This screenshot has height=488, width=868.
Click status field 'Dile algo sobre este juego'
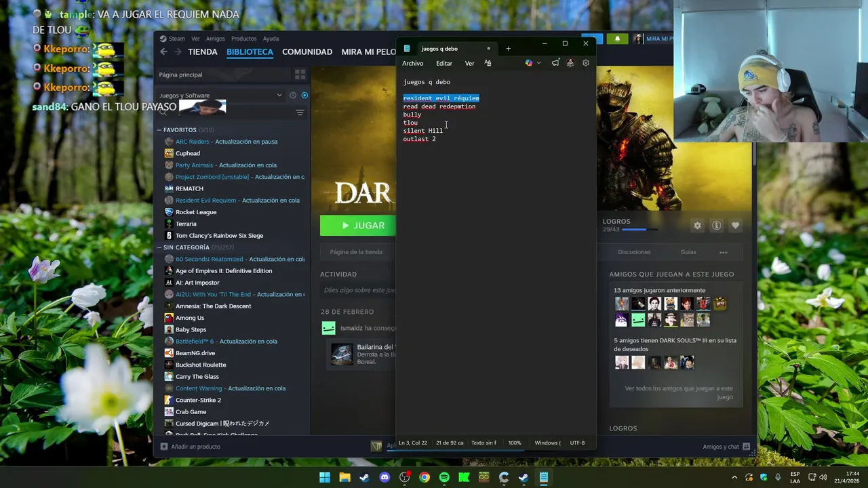(x=359, y=290)
